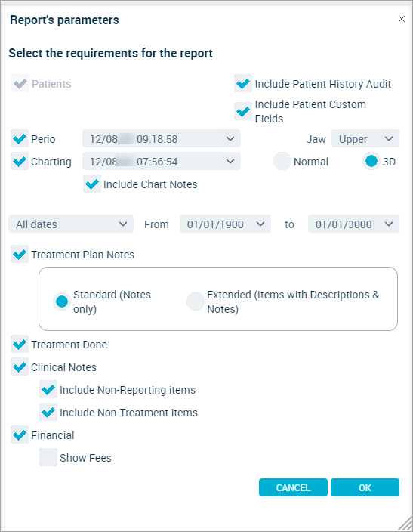Open the to date picker

[353, 224]
